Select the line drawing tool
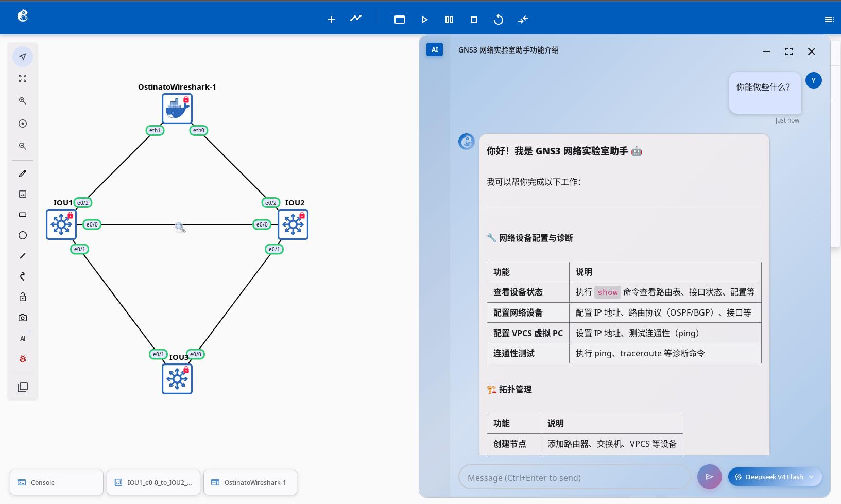 [23, 256]
